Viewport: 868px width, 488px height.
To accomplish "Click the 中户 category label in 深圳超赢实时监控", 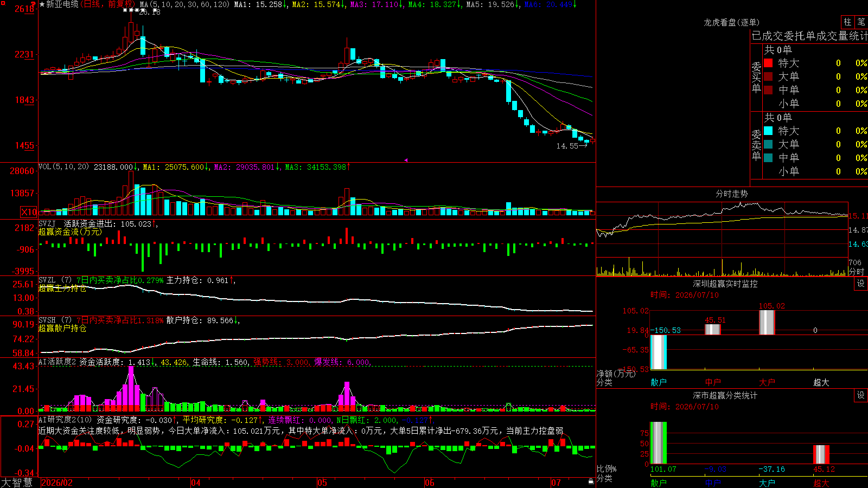I will tap(713, 382).
